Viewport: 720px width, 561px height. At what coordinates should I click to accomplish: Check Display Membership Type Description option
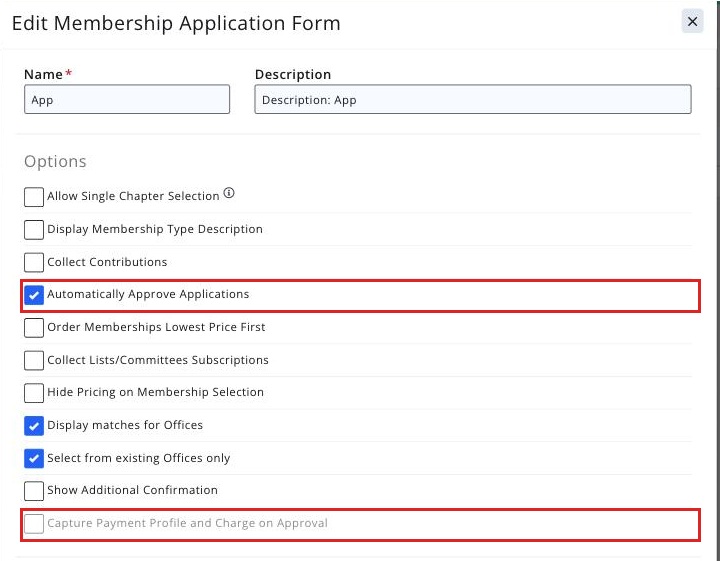34,230
